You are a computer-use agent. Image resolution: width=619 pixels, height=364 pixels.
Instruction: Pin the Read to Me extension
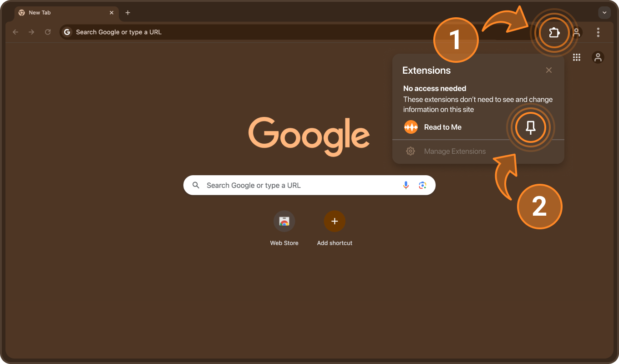530,127
